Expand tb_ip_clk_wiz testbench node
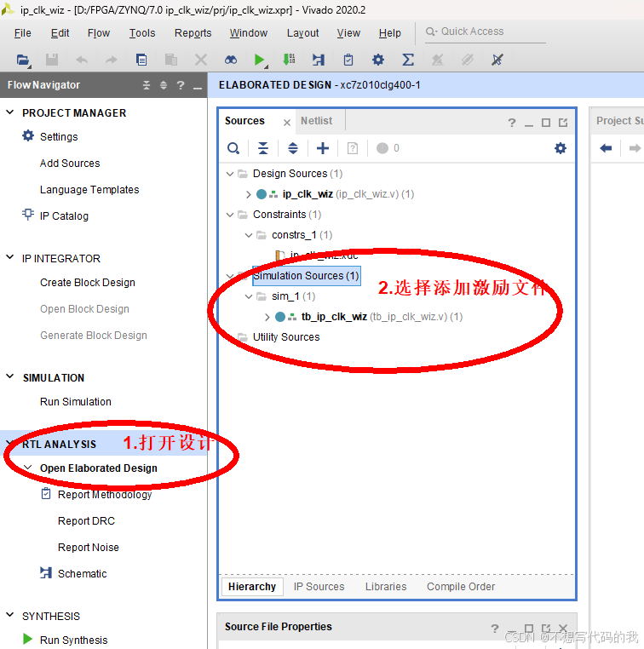 [x=267, y=318]
